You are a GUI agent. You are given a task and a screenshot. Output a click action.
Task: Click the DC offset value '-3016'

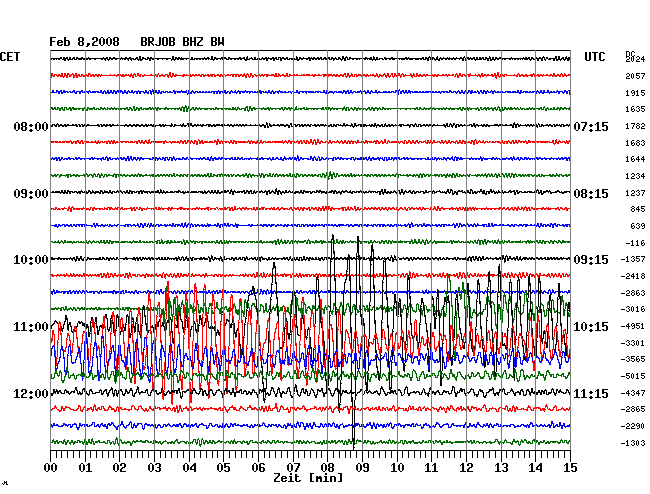coord(633,309)
